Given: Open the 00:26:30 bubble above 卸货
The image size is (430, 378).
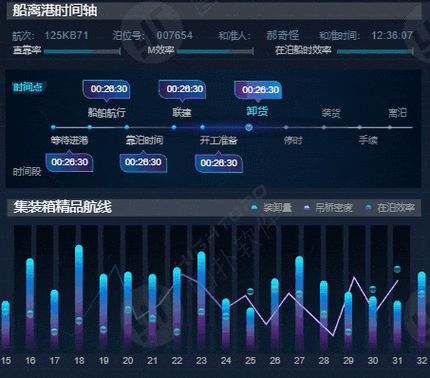Looking at the screenshot, I should (x=258, y=90).
